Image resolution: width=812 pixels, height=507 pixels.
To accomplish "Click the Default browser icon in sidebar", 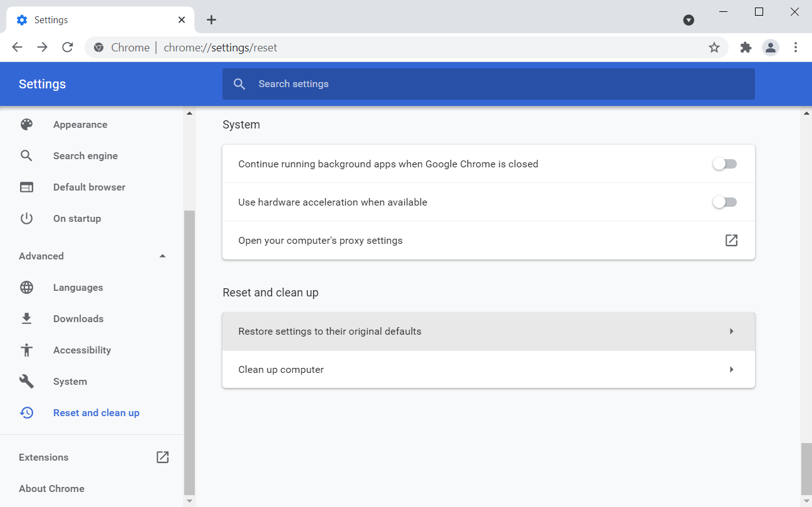I will [26, 187].
